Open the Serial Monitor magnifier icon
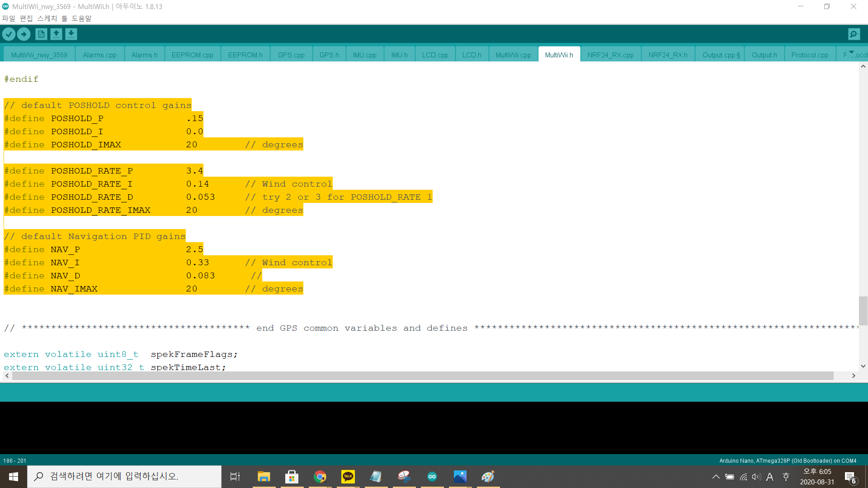The width and height of the screenshot is (868, 488). (x=854, y=34)
